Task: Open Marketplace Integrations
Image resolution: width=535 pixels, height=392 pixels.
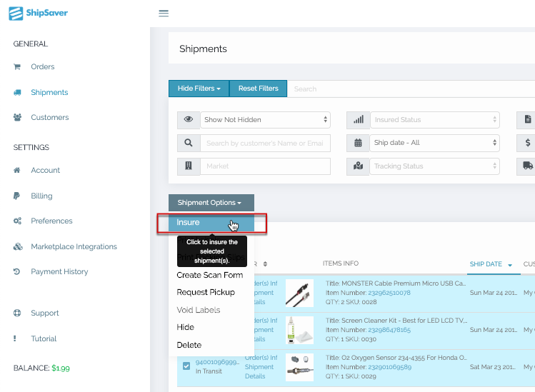Action: [74, 246]
